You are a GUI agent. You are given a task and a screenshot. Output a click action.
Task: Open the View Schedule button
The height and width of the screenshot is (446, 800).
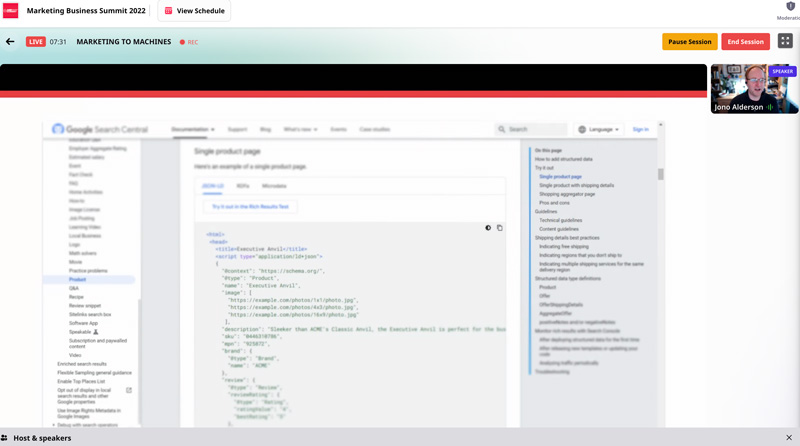(194, 11)
